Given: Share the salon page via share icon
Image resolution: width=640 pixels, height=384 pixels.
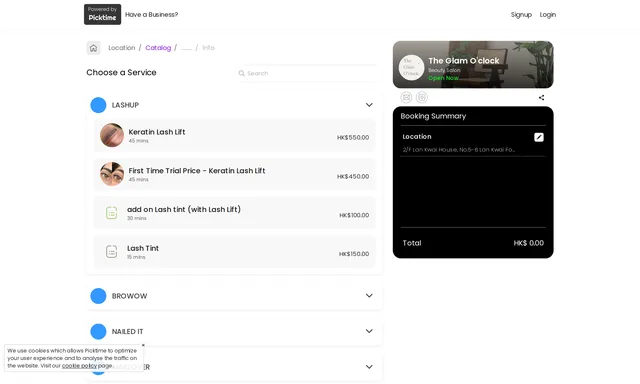Looking at the screenshot, I should (x=541, y=98).
